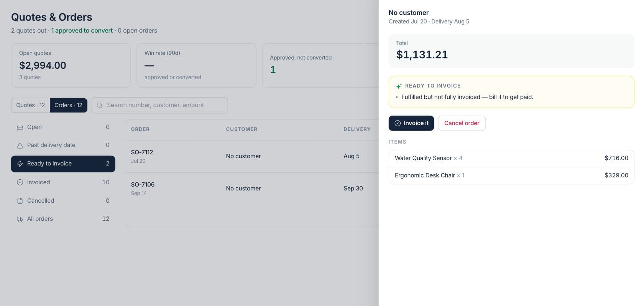View Invoiced orders list
This screenshot has height=306, width=644.
[x=63, y=182]
